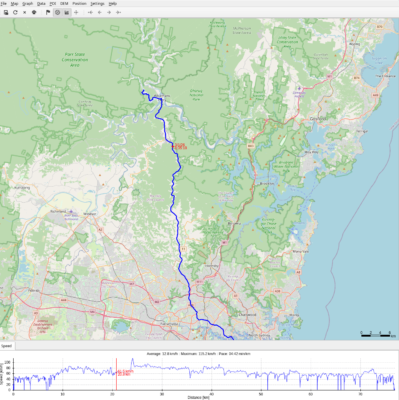Image resolution: width=399 pixels, height=400 pixels.
Task: Toggle the Show POIs flag icon
Action: (x=48, y=12)
